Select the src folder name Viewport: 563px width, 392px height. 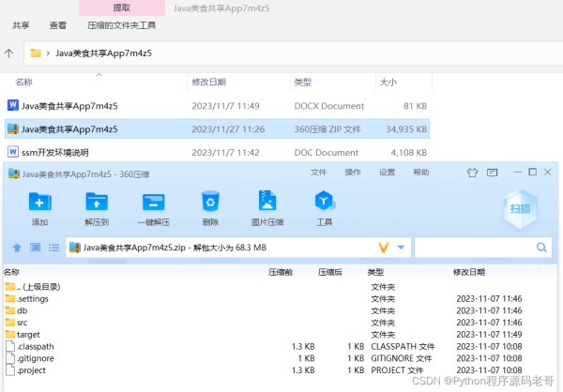tap(22, 323)
